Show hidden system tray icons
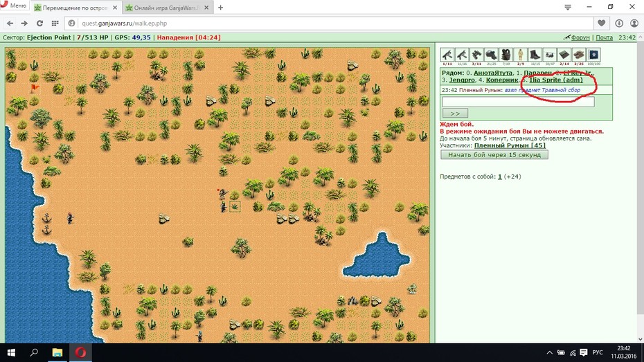This screenshot has height=362, width=644. pos(550,352)
